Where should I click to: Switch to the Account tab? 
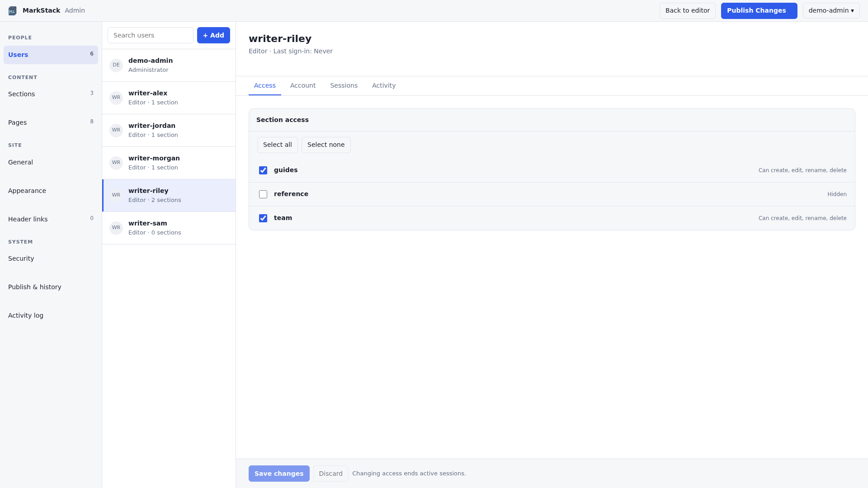click(303, 85)
